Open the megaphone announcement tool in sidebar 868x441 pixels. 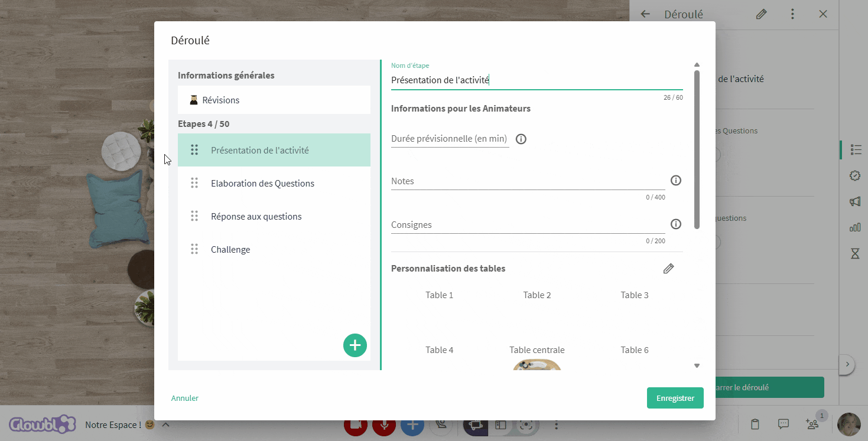(855, 202)
